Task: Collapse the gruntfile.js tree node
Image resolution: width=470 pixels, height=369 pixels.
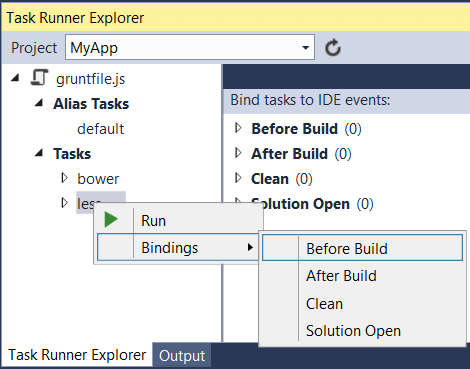Action: coord(15,78)
